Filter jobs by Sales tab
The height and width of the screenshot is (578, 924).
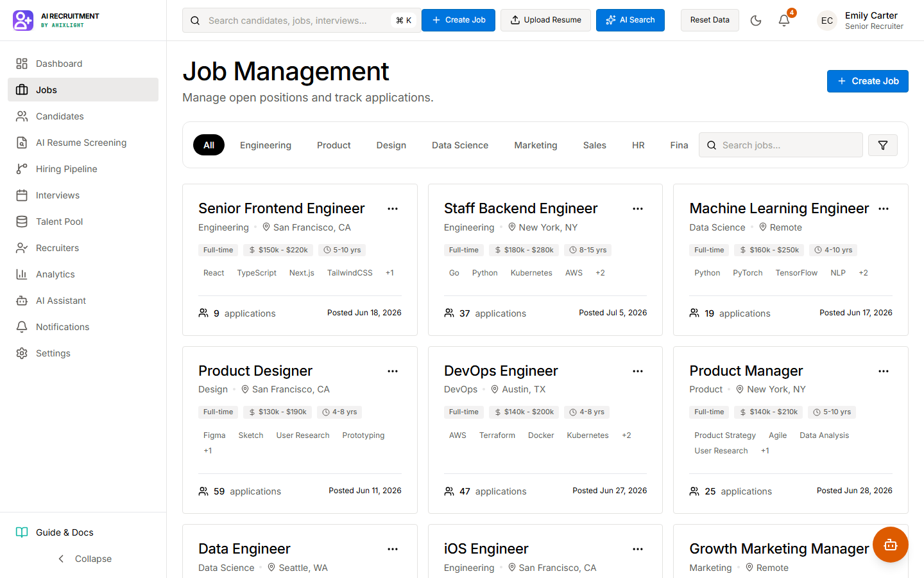click(595, 145)
